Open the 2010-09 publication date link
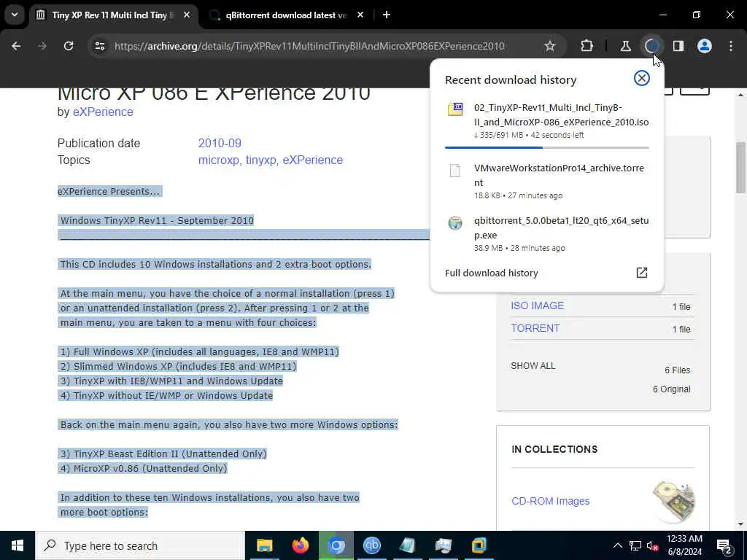The height and width of the screenshot is (560, 747). [220, 143]
